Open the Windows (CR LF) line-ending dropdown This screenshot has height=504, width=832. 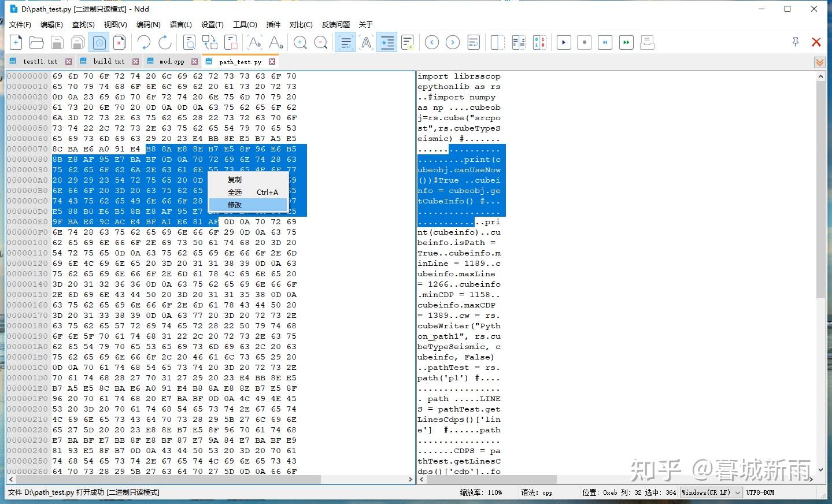coord(711,492)
